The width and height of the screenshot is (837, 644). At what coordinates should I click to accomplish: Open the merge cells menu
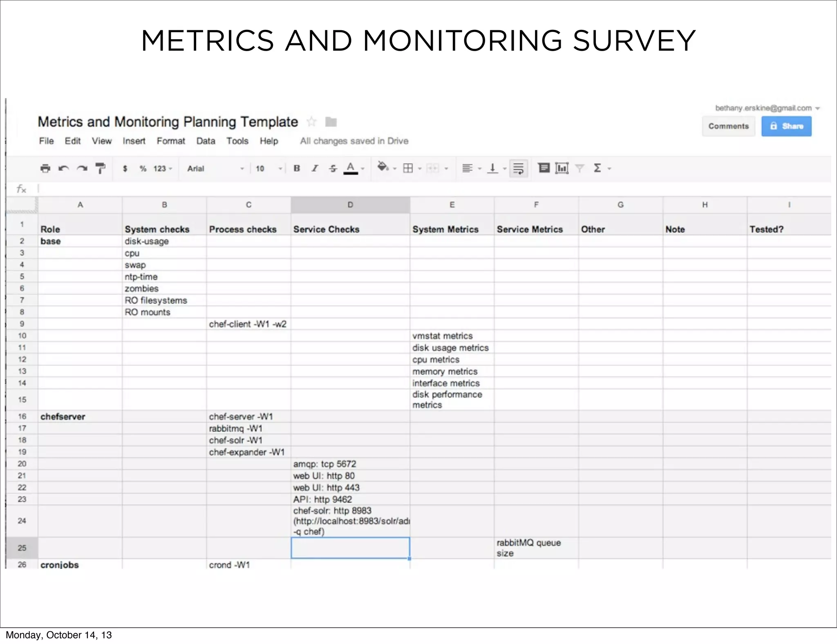coord(437,168)
